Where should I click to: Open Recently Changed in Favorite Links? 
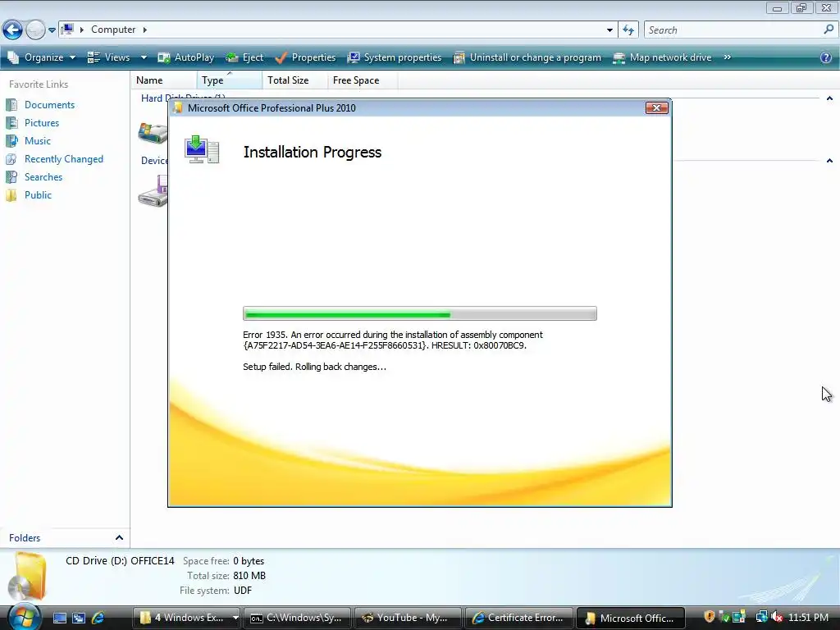click(x=64, y=159)
